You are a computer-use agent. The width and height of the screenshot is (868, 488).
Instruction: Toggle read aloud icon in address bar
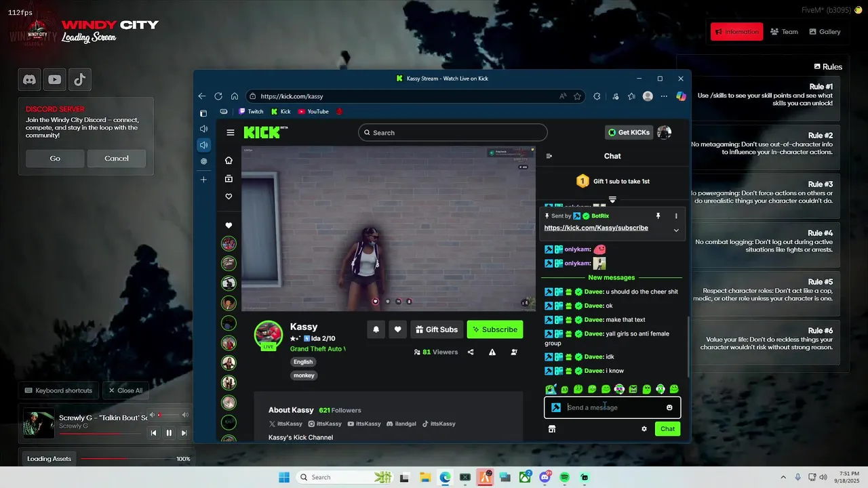(563, 96)
